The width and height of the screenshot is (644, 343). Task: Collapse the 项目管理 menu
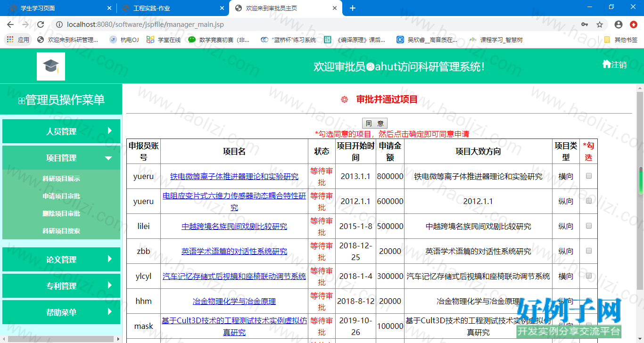(x=61, y=158)
